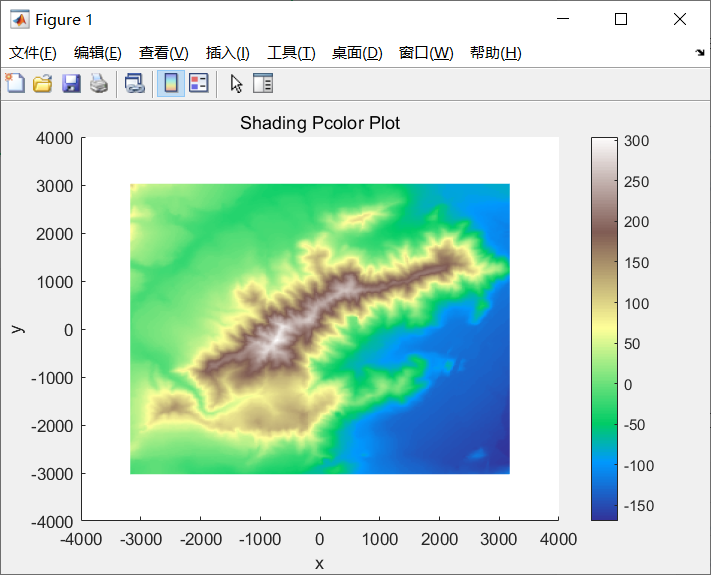
Task: Dock the figure using the corner arrow
Action: click(x=700, y=53)
